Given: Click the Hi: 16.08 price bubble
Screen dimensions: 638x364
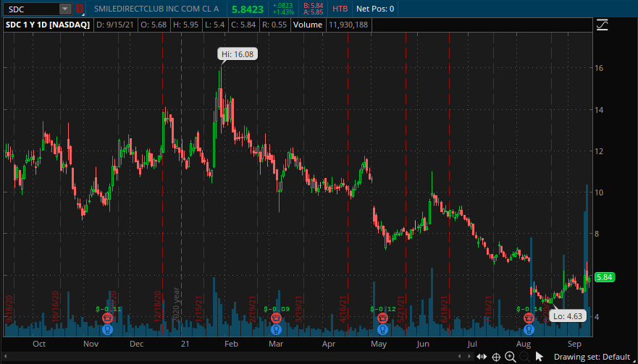Looking at the screenshot, I should click(x=238, y=54).
